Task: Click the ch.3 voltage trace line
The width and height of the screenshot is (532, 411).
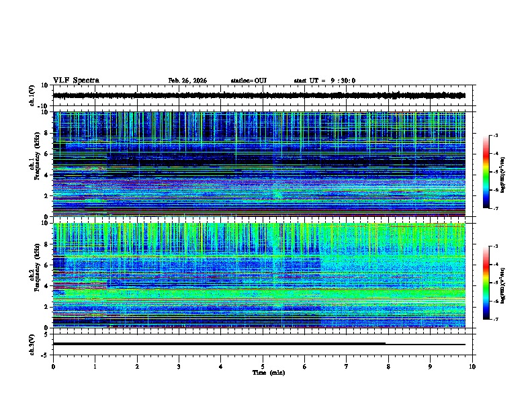Action: click(259, 344)
